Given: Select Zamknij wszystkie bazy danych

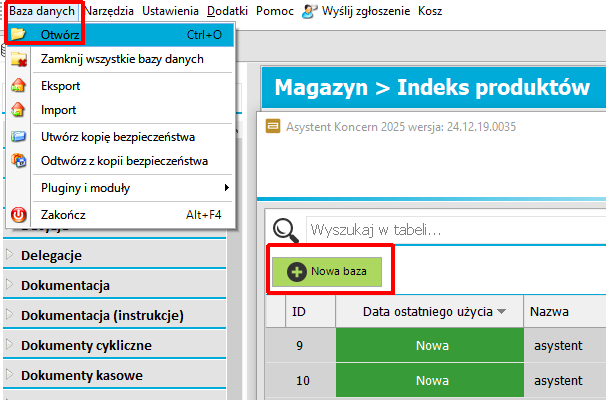Looking at the screenshot, I should pyautogui.click(x=120, y=59).
